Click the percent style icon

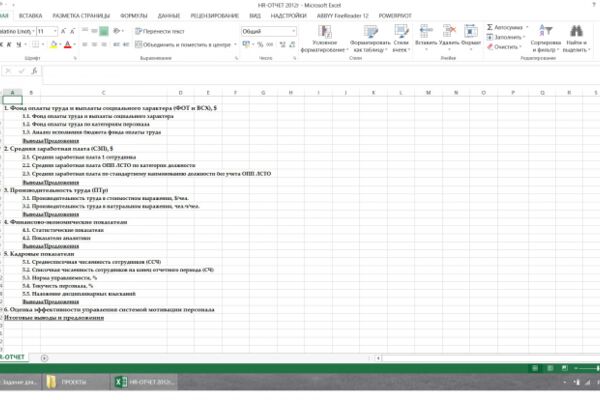(x=260, y=45)
